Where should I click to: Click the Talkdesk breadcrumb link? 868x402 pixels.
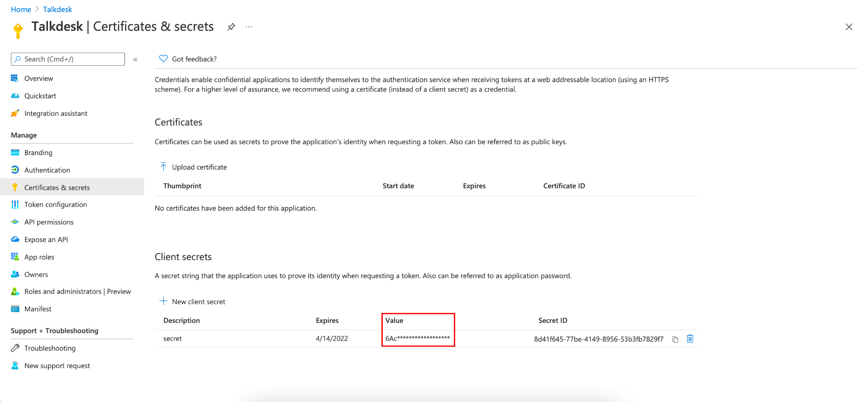point(58,9)
